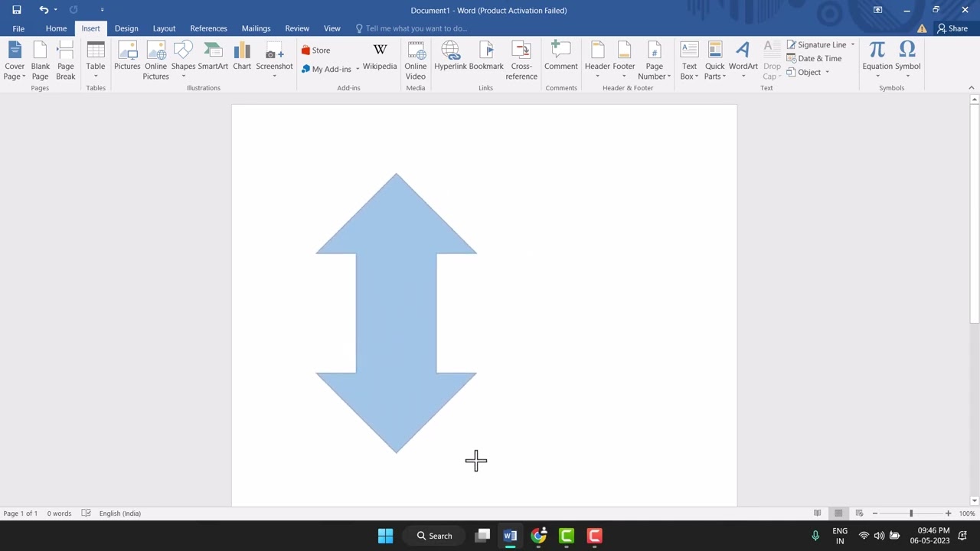Insert a Chart
Image resolution: width=980 pixels, height=551 pixels.
point(242,57)
